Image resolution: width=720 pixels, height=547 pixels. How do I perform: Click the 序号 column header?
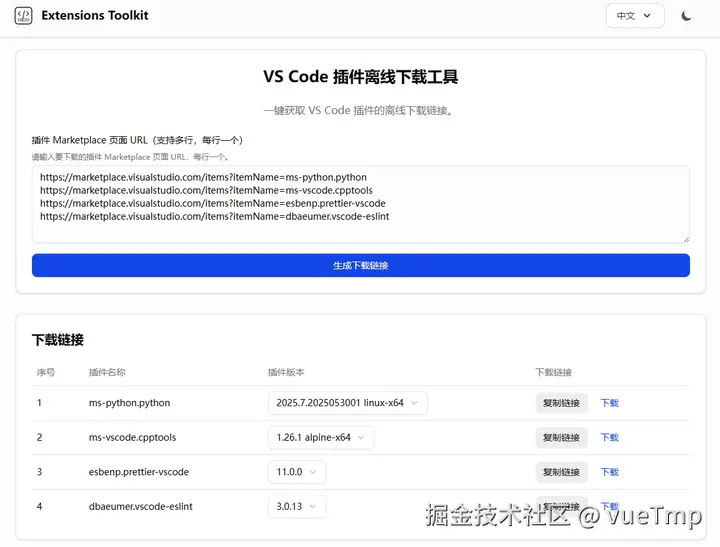46,372
